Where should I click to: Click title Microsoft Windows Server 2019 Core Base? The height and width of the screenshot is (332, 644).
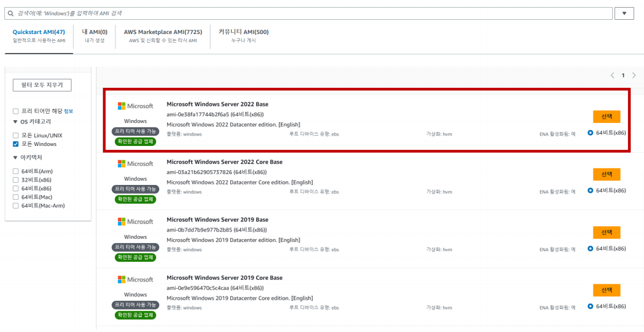[x=225, y=278]
